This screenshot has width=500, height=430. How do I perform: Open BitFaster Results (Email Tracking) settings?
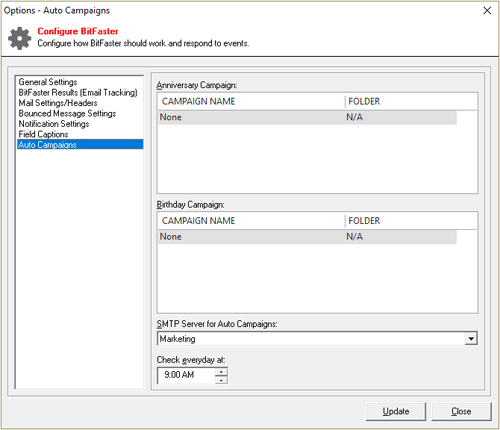pos(78,92)
